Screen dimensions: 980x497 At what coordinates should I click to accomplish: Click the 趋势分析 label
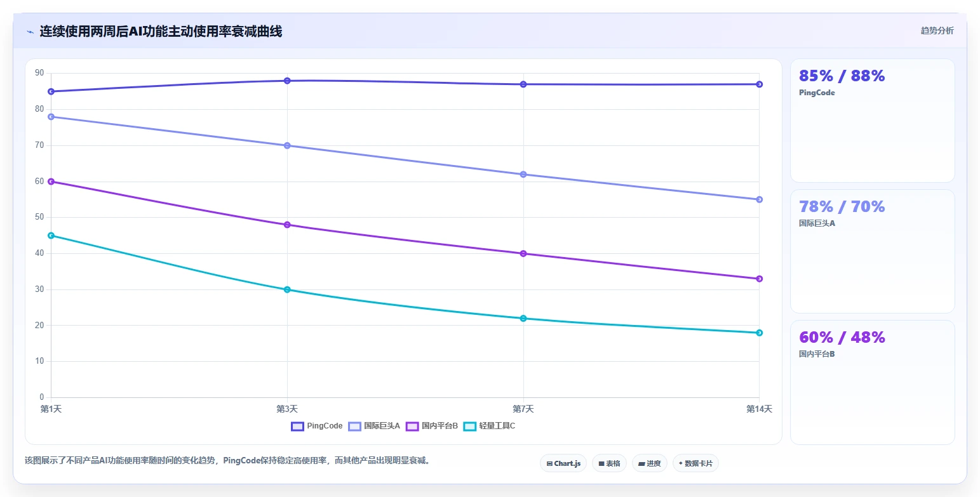pyautogui.click(x=937, y=30)
